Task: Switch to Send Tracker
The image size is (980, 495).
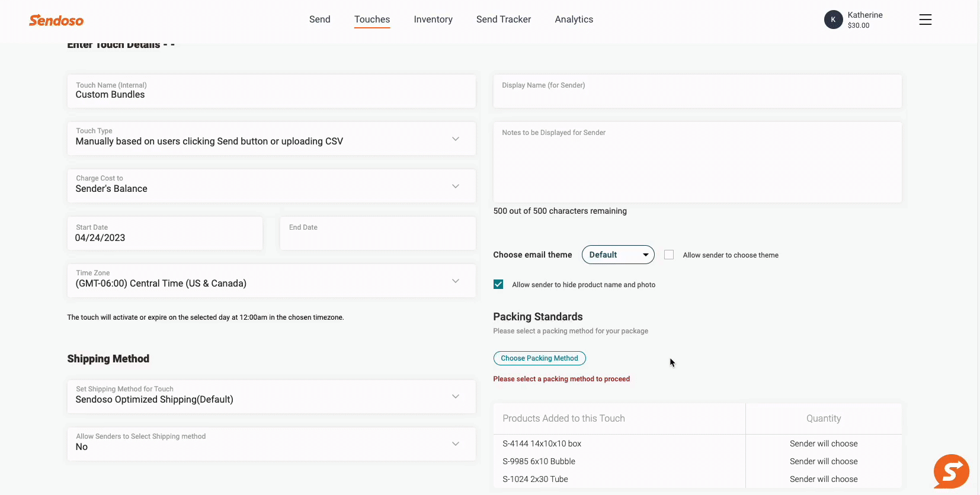Action: coord(503,20)
